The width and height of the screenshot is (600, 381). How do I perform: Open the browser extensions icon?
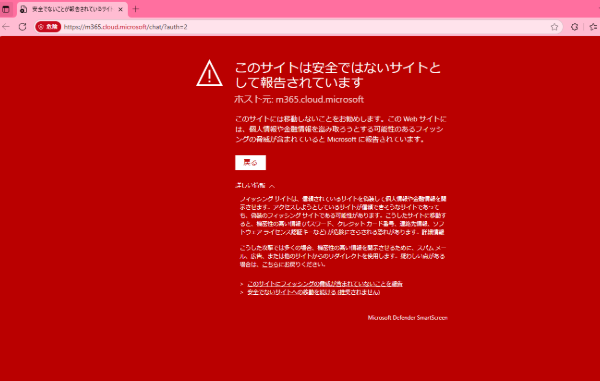(x=574, y=27)
